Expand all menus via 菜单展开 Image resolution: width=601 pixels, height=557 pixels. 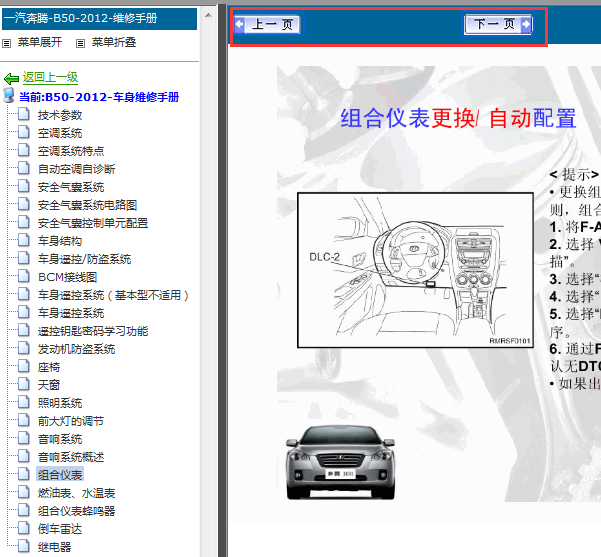pyautogui.click(x=40, y=42)
